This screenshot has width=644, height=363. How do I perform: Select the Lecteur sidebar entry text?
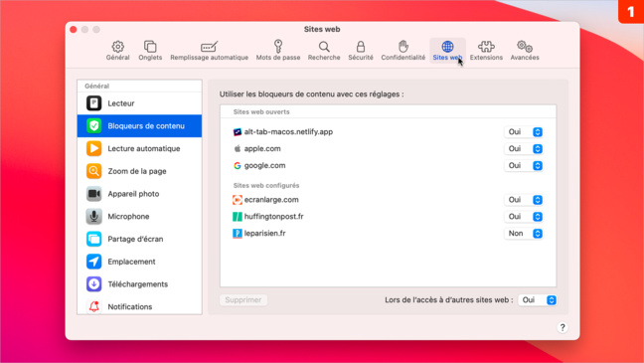pyautogui.click(x=121, y=103)
